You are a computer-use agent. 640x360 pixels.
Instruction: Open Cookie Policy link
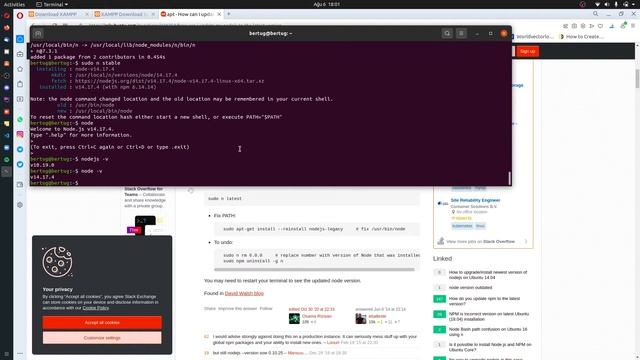[x=96, y=308]
